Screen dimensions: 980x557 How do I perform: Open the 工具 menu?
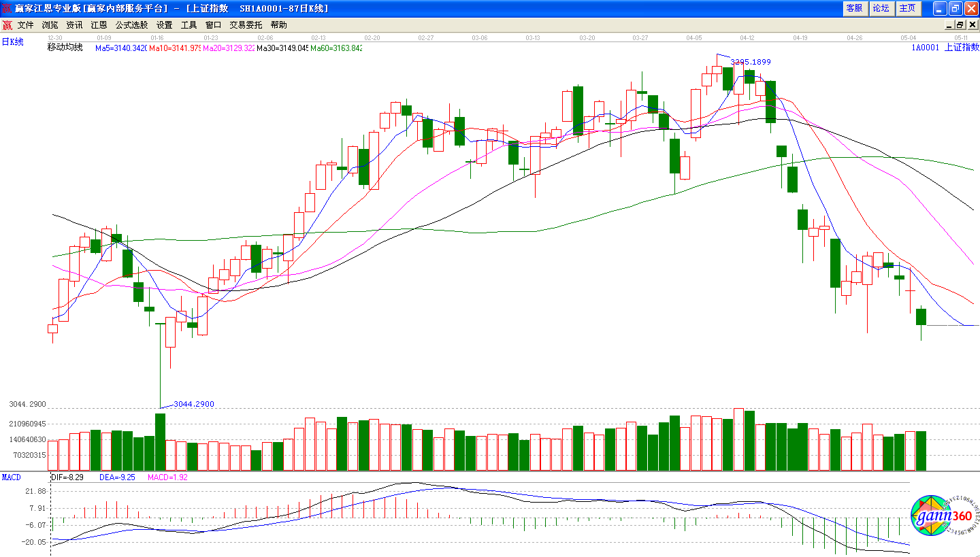click(x=189, y=25)
